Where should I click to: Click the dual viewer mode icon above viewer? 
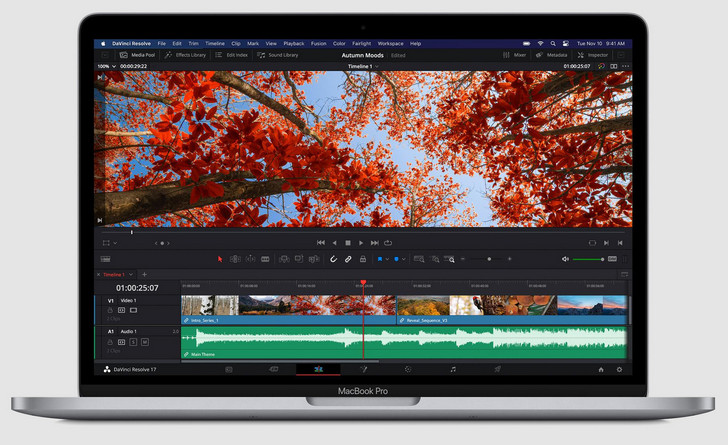coord(614,66)
